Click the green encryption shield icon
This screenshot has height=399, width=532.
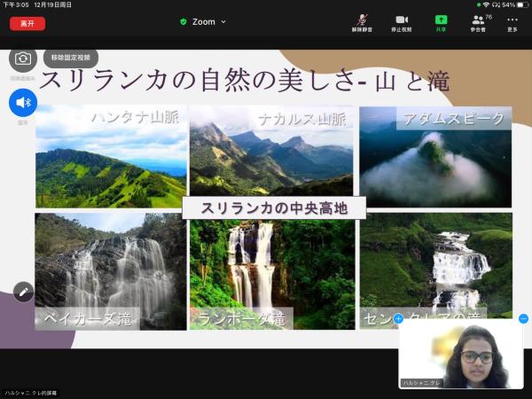pyautogui.click(x=184, y=21)
